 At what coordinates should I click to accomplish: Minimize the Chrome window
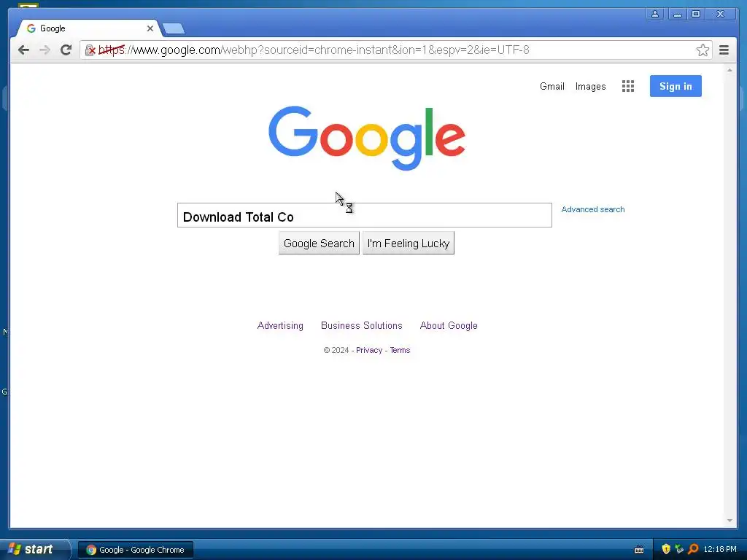(676, 15)
